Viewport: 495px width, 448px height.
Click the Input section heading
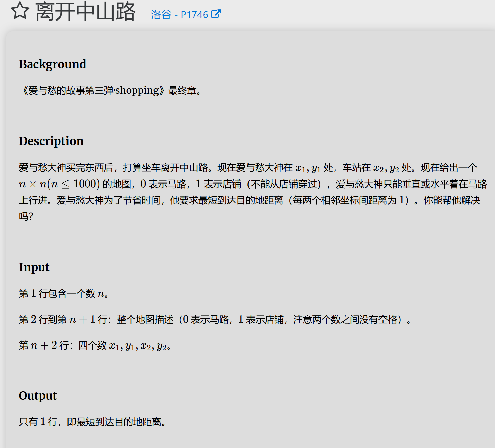(34, 267)
